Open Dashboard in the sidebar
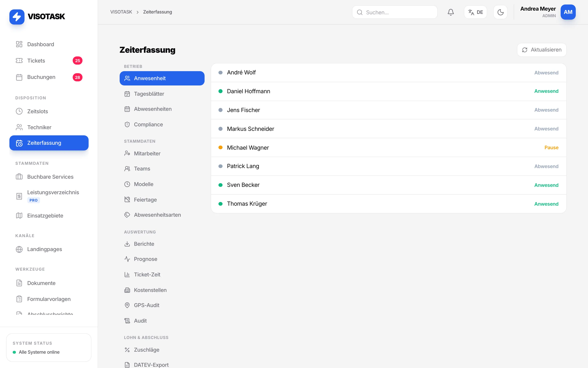Viewport: 588px width, 368px height. pos(49,44)
